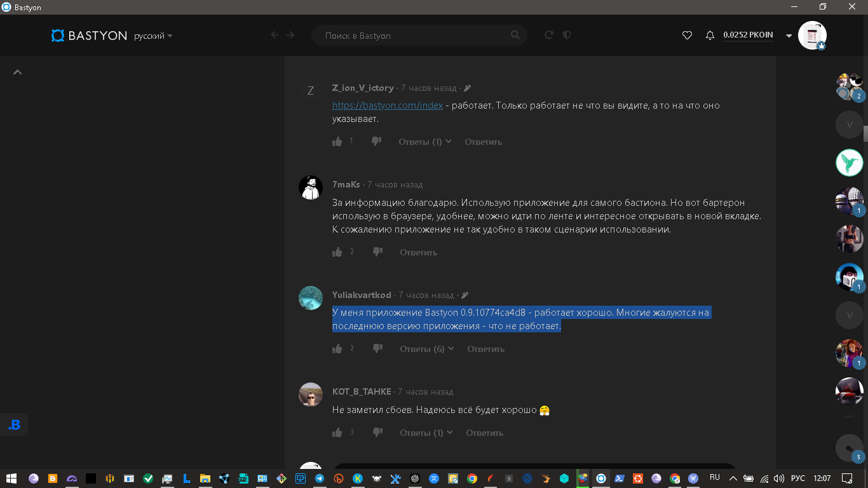This screenshot has width=868, height=488.
Task: Expand the account dropdown arrow
Action: pos(789,36)
